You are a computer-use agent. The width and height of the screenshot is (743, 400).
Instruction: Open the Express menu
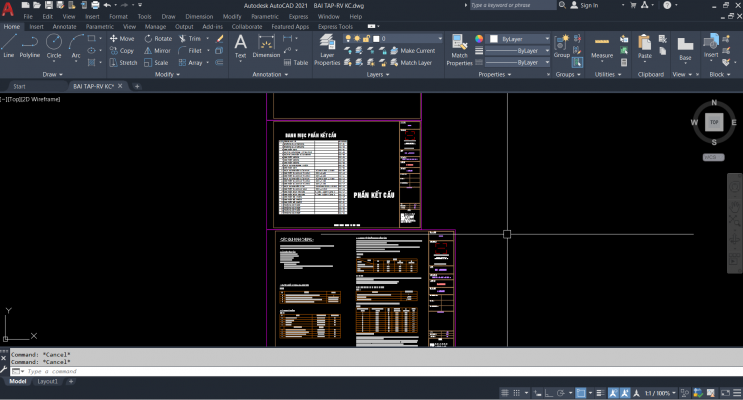(x=296, y=16)
